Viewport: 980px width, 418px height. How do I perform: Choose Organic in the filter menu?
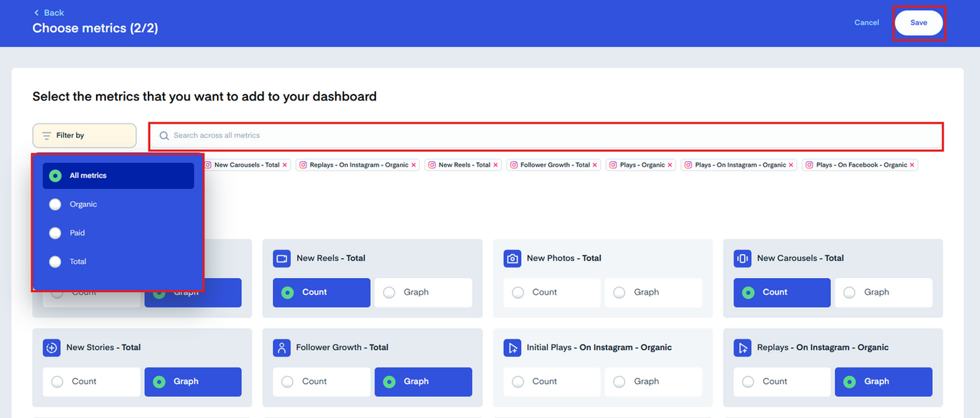(118, 204)
